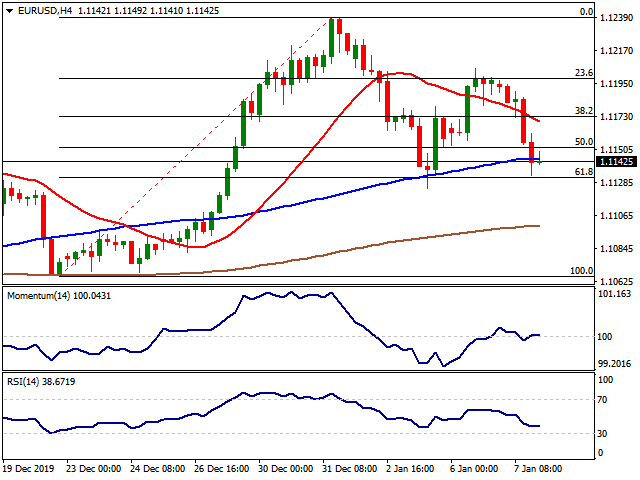The width and height of the screenshot is (640, 480).
Task: Click the 1.11730 price axis value
Action: click(x=616, y=117)
